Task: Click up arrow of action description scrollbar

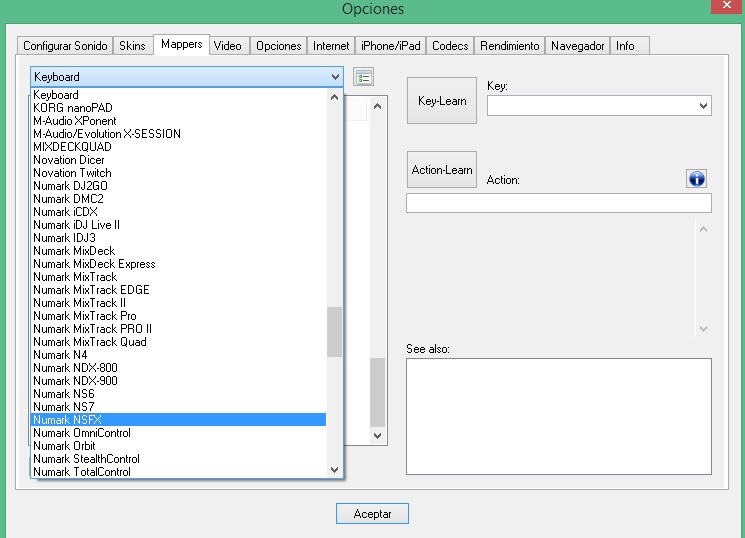Action: [x=703, y=229]
